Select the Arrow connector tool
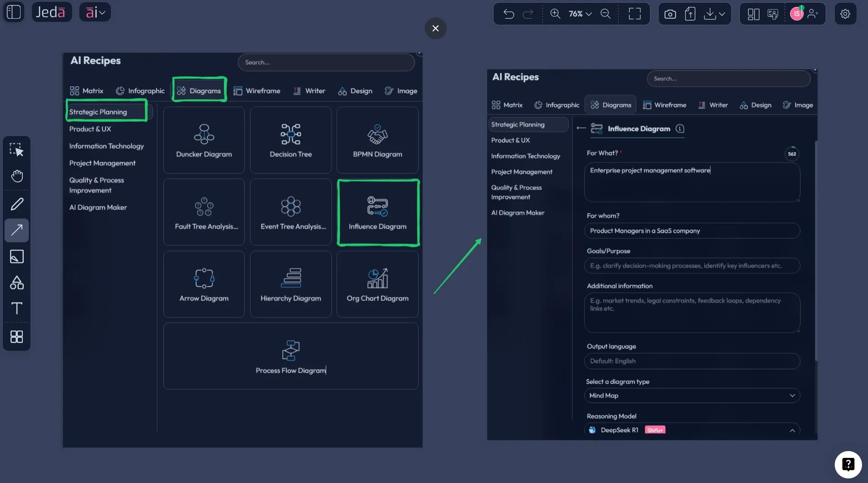Screen dimensions: 868x483 click(x=17, y=230)
